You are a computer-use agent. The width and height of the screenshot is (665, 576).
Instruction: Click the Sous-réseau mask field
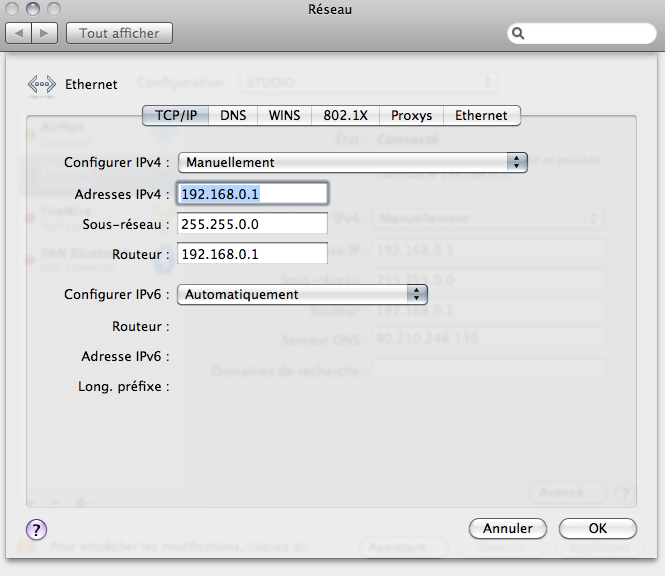tap(252, 224)
